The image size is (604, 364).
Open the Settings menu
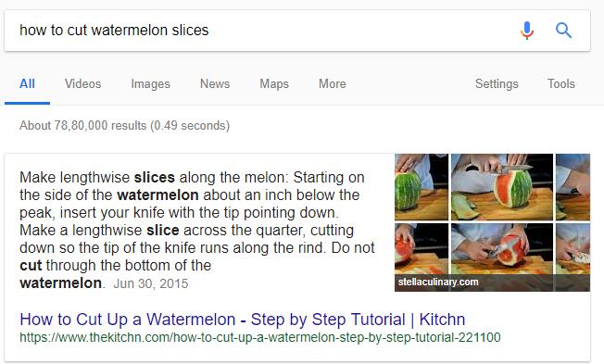pyautogui.click(x=497, y=83)
